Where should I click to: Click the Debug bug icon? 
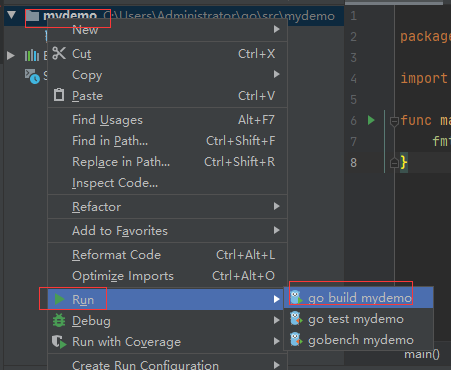[x=59, y=320]
